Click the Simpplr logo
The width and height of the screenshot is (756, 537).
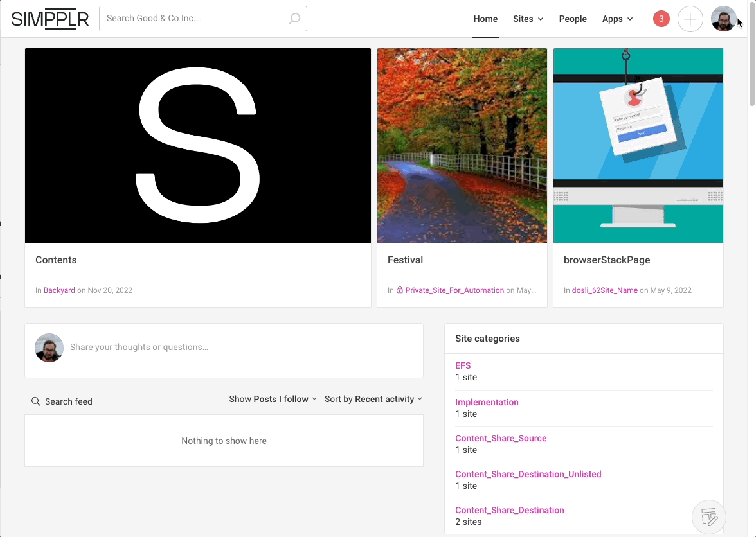tap(50, 19)
